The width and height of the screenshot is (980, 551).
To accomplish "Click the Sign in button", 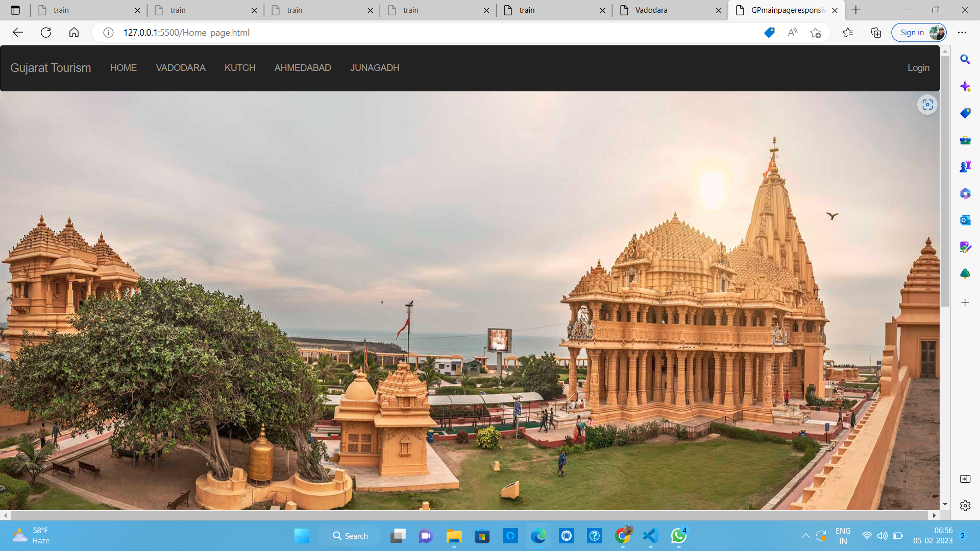I will click(912, 33).
